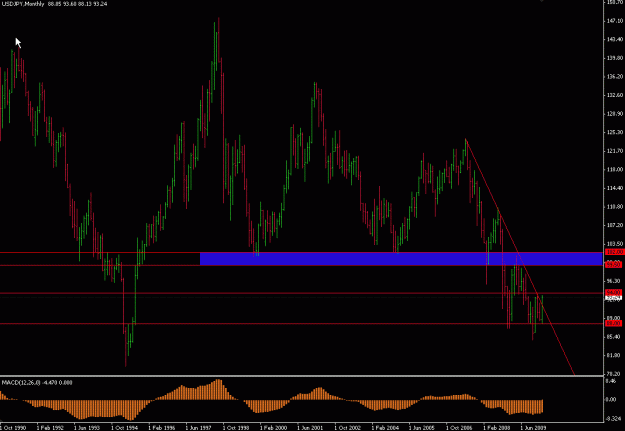The width and height of the screenshot is (625, 431).
Task: Click the 1 Jun 1997 date label
Action: tap(199, 428)
